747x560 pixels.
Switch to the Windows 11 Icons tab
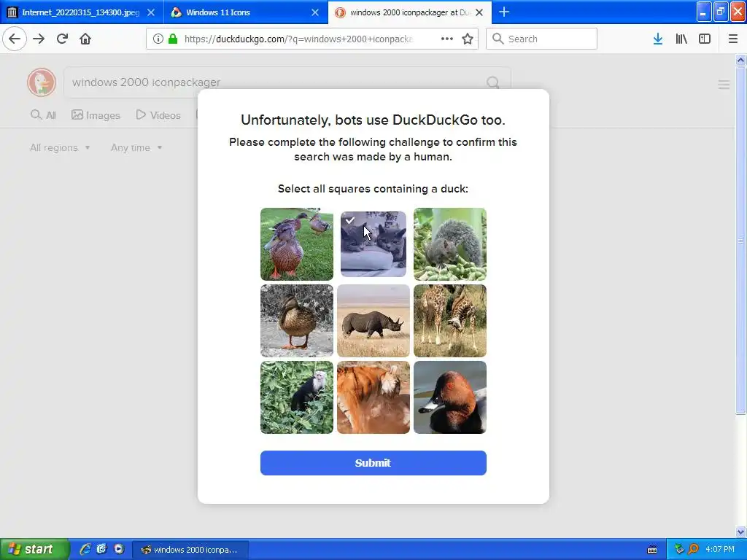click(246, 12)
